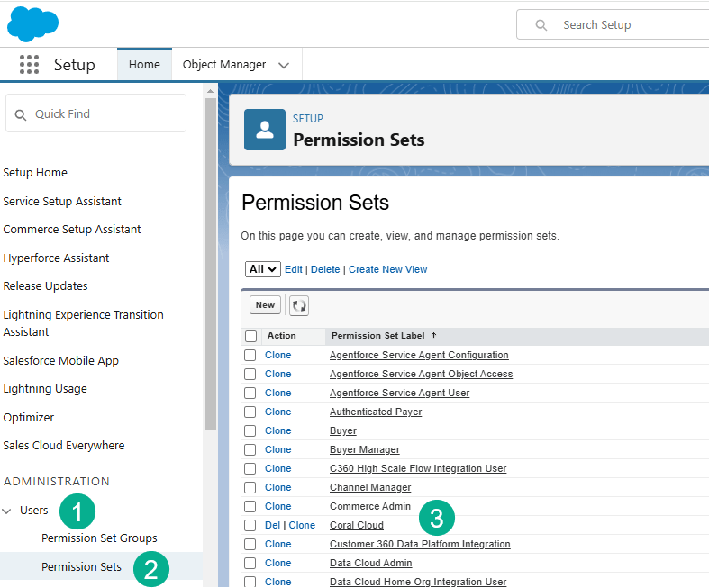Click the Quick Find magnifier icon
Viewport: 709px width, 588px height.
coord(21,114)
